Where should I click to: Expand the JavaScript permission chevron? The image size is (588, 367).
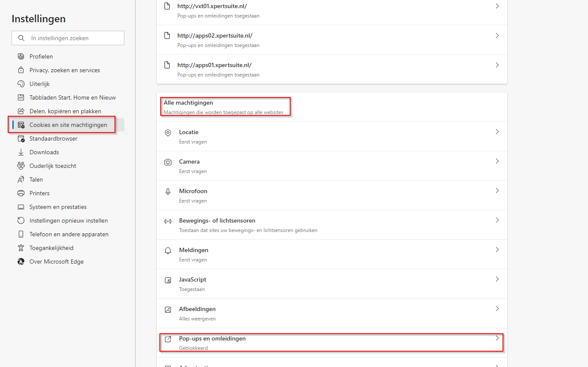(x=497, y=279)
